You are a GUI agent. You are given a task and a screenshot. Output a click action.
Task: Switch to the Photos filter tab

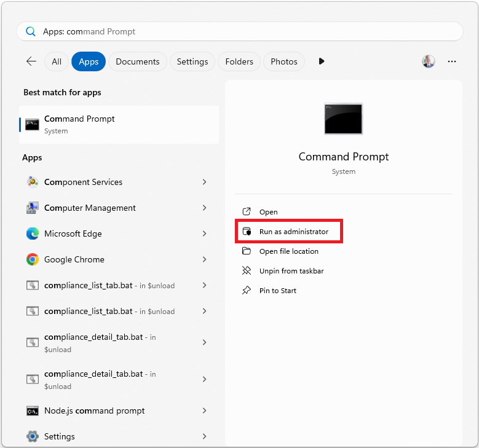[x=283, y=61]
